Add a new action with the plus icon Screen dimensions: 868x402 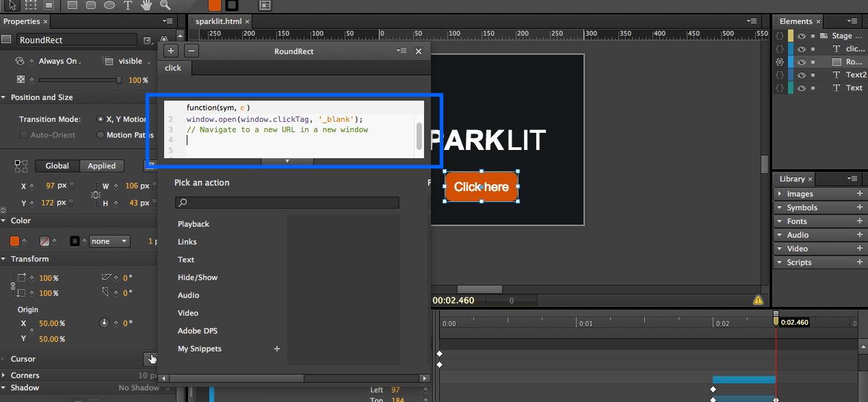click(170, 50)
